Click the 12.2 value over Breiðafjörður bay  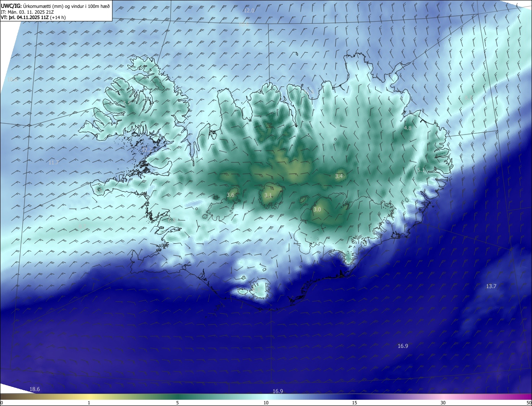147,149
